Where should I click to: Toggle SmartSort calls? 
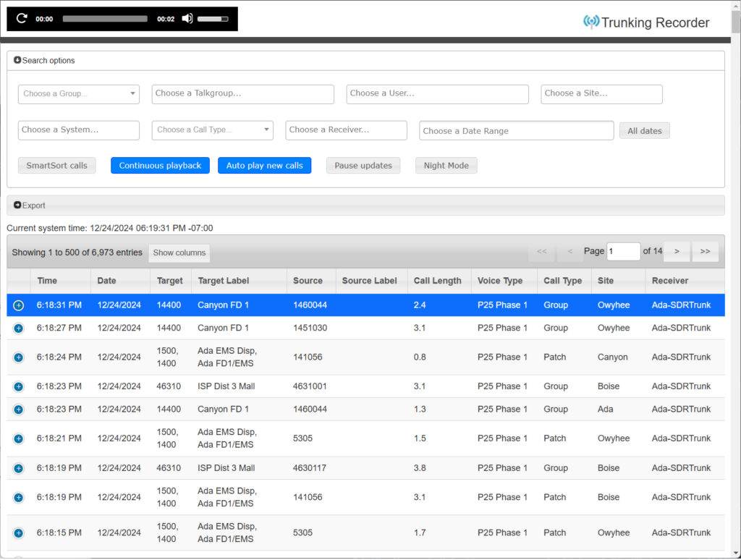[x=56, y=166]
